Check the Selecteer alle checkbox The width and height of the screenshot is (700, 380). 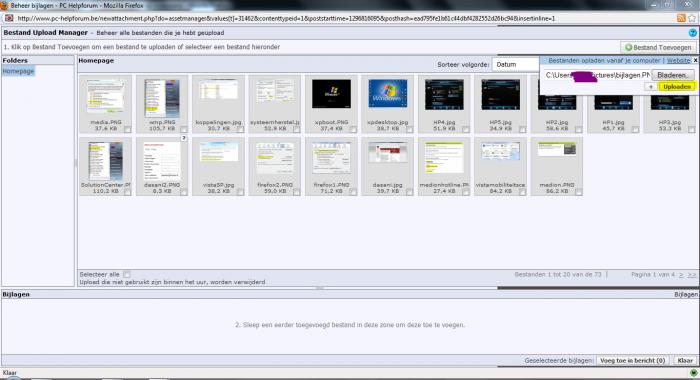click(127, 275)
